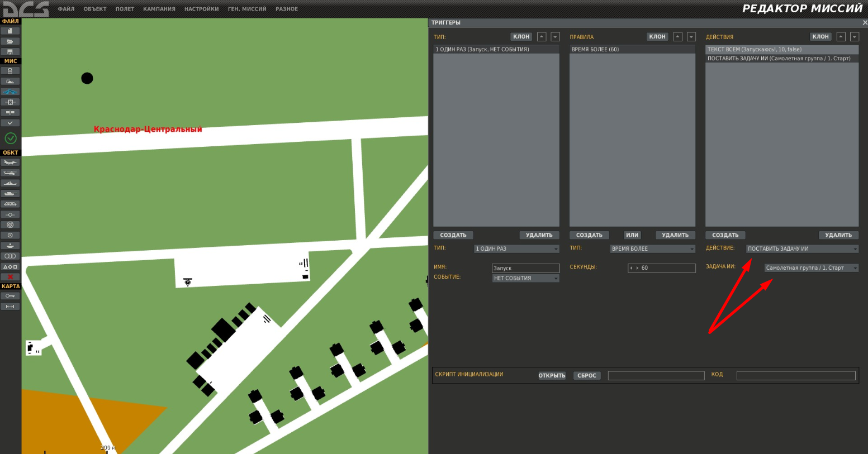868x454 pixels.
Task: Open the КАМПАНИЯ menu
Action: pyautogui.click(x=159, y=9)
